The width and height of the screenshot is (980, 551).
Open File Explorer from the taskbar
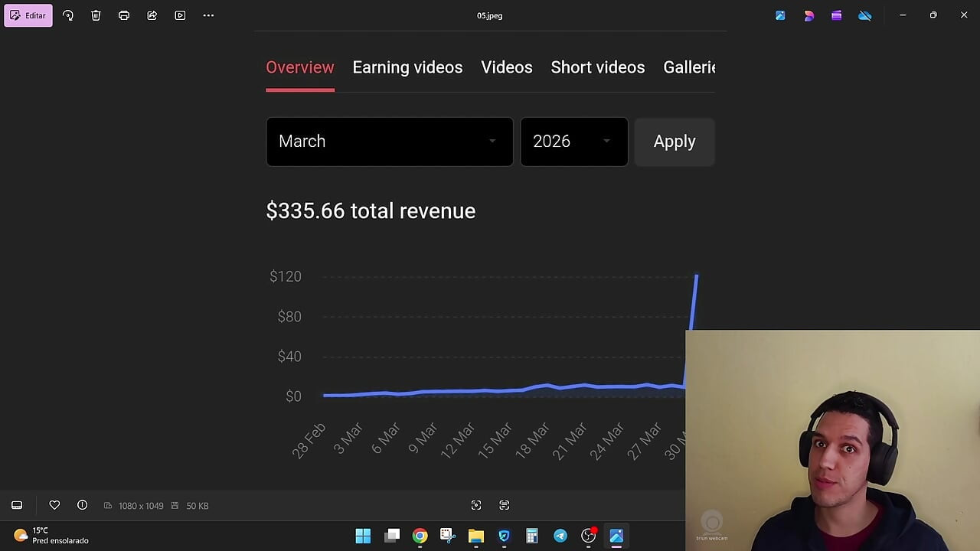pos(476,536)
